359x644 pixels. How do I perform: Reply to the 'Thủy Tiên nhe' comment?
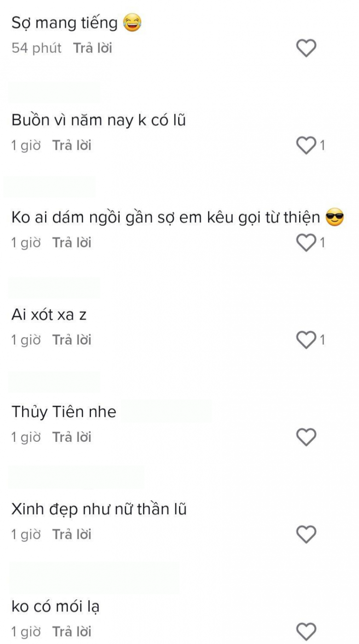[72, 437]
